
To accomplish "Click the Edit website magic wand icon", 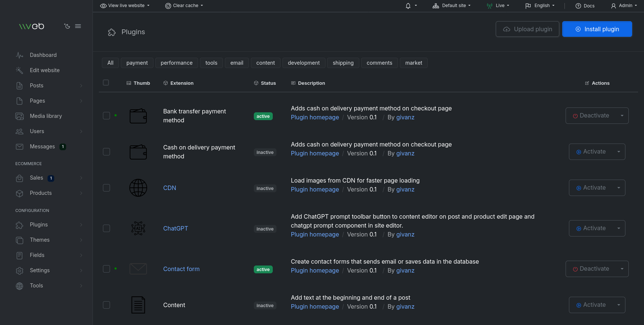I will pos(20,70).
